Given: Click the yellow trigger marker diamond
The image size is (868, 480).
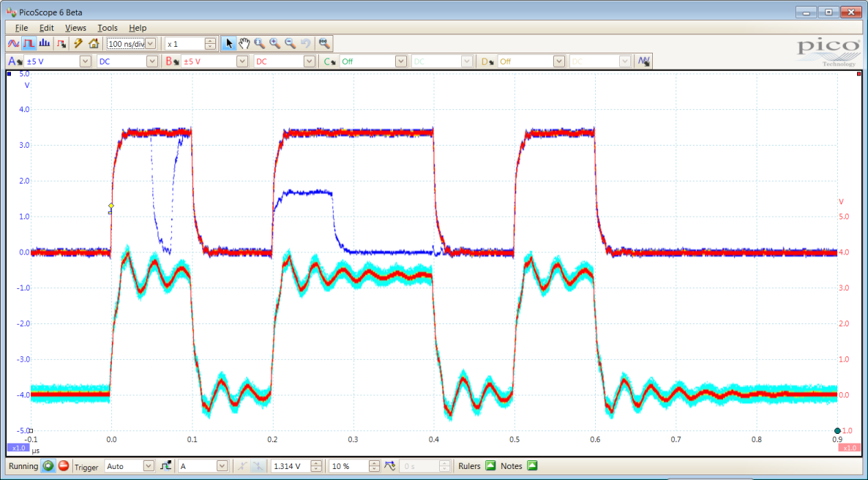Looking at the screenshot, I should point(111,206).
